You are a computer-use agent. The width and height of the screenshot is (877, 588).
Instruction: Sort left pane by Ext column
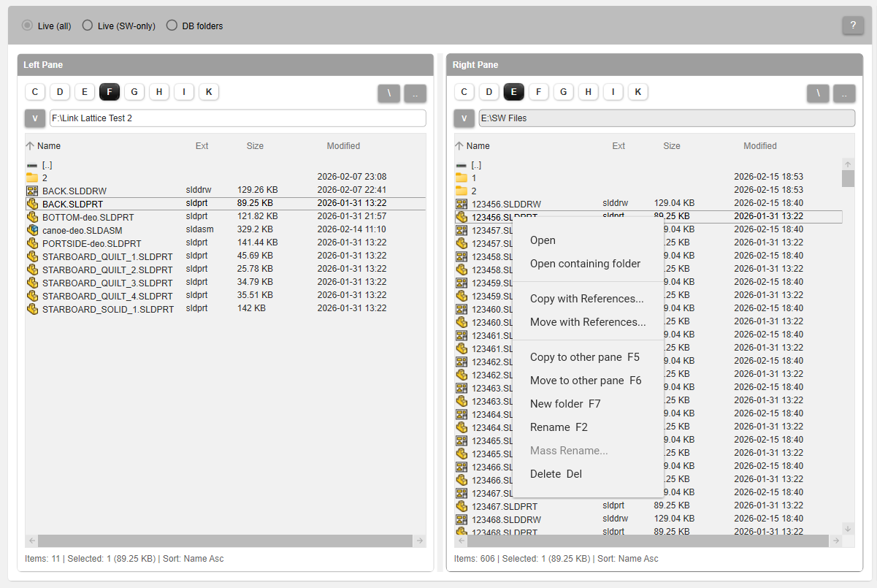(202, 146)
